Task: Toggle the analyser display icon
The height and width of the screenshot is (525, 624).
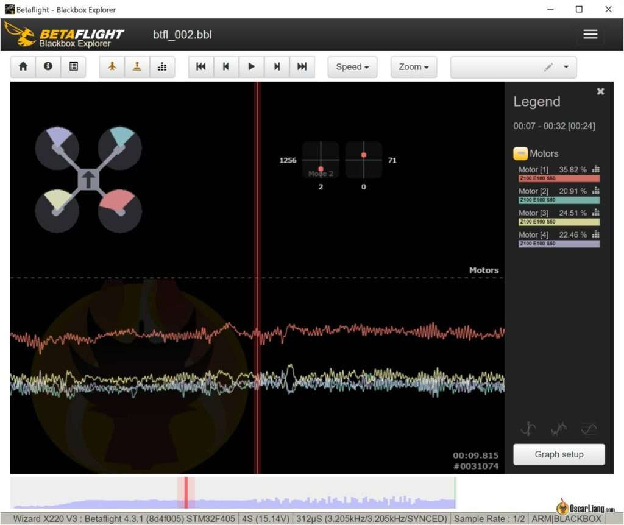Action: (162, 67)
